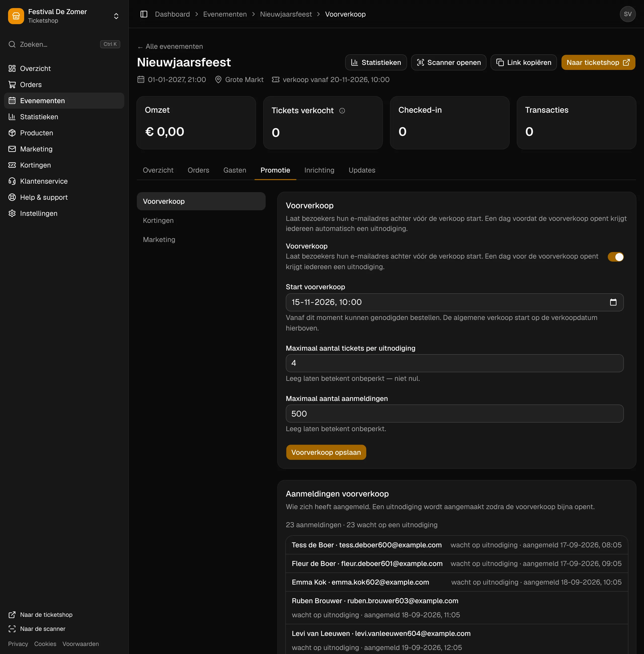
Task: Click Voorverkoop opslaan button
Action: [x=326, y=452]
